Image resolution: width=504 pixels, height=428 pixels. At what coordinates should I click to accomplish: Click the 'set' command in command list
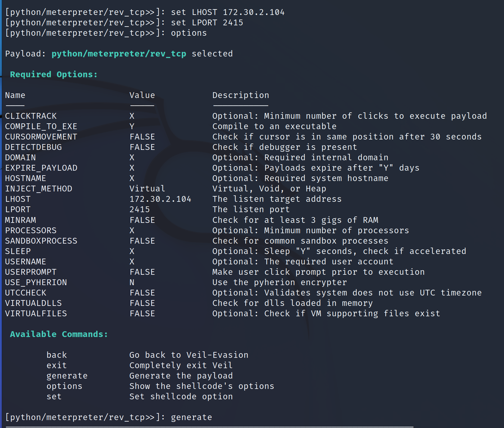(54, 397)
